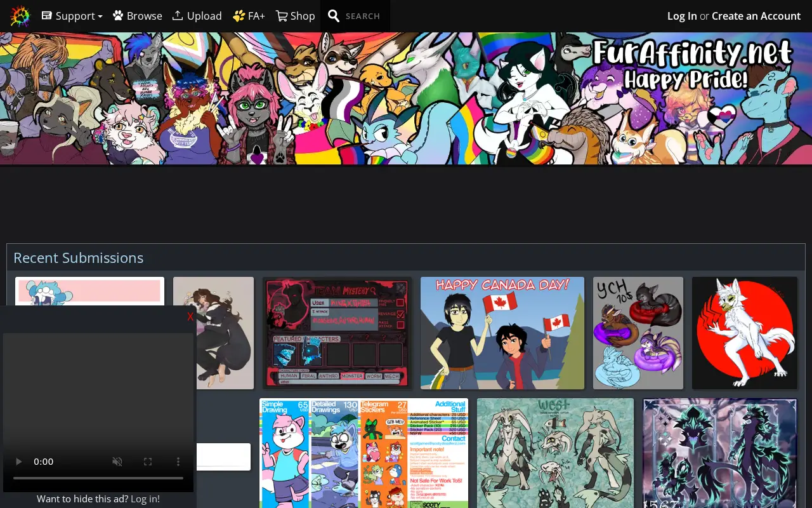812x508 pixels.
Task: Click the Log in link below the ad
Action: click(145, 498)
